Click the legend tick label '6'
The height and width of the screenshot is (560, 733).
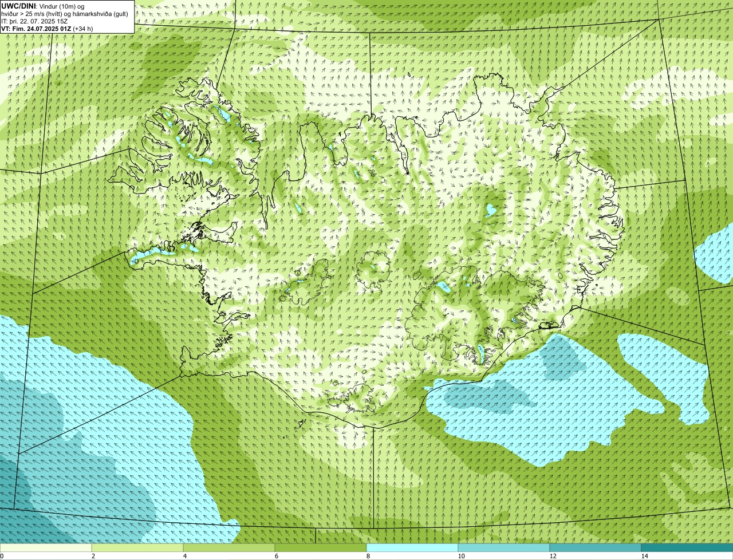click(276, 556)
